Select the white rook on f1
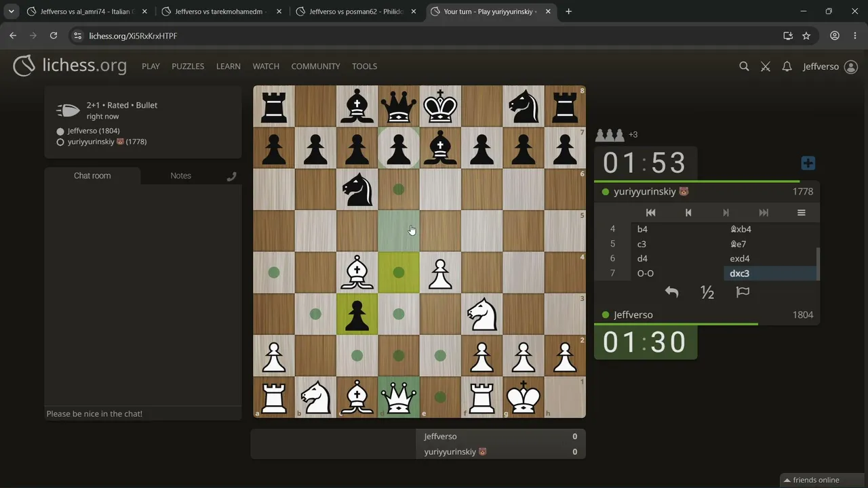This screenshot has height=488, width=868. click(x=482, y=397)
